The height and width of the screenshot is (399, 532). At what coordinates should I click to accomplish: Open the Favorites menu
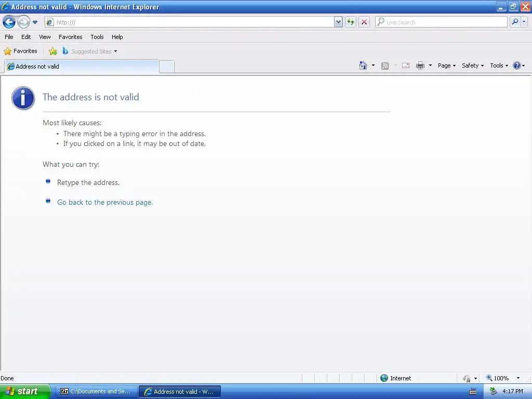tap(70, 37)
